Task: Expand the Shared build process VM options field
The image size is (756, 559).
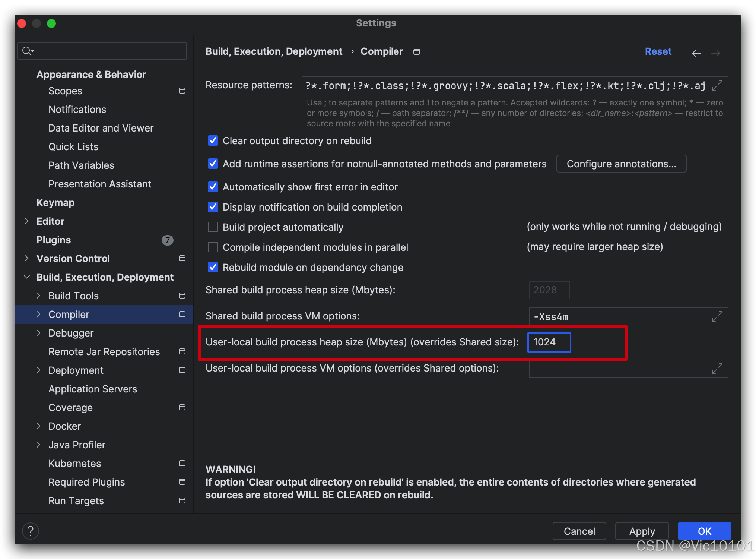Action: coord(717,316)
